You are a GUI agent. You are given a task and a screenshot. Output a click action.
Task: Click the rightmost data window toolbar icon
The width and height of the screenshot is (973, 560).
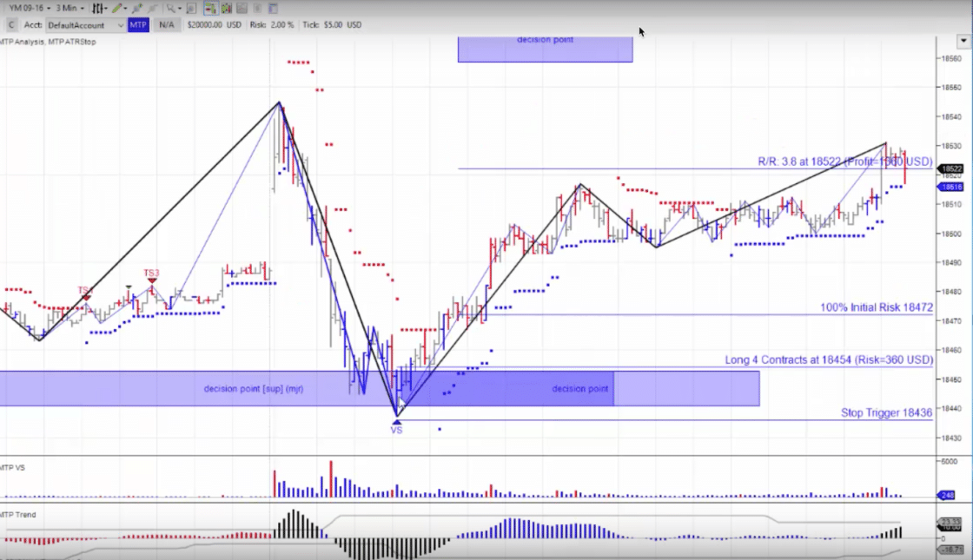tap(272, 8)
